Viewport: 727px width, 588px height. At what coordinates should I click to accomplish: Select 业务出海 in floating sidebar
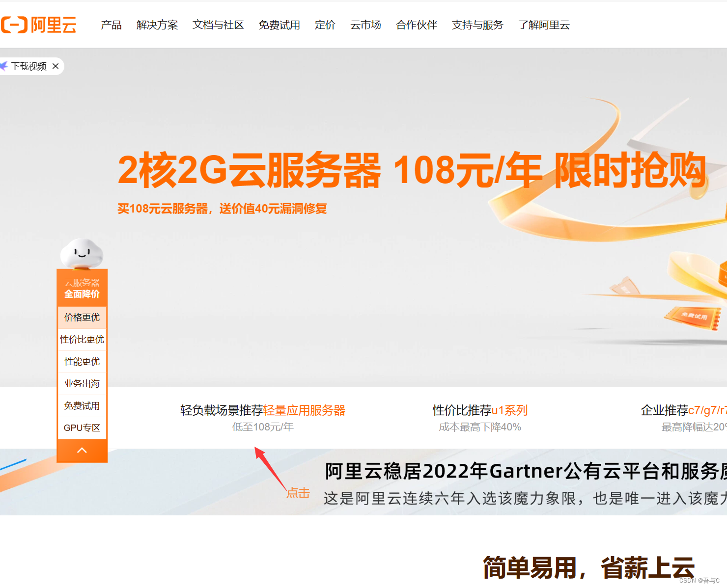82,384
